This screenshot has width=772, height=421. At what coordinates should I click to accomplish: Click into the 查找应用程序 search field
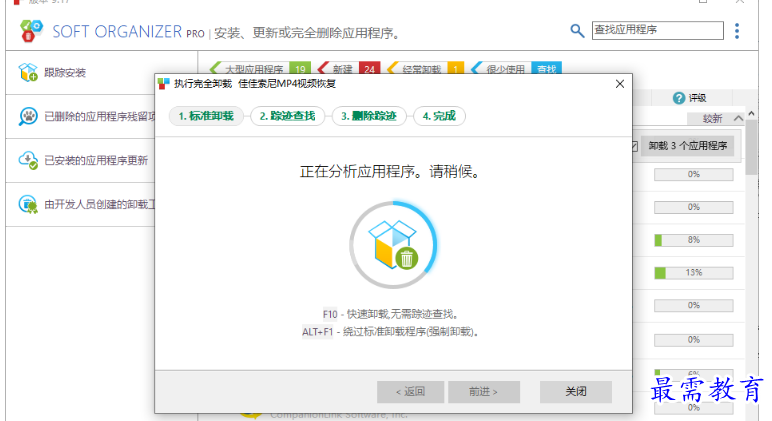pos(657,31)
